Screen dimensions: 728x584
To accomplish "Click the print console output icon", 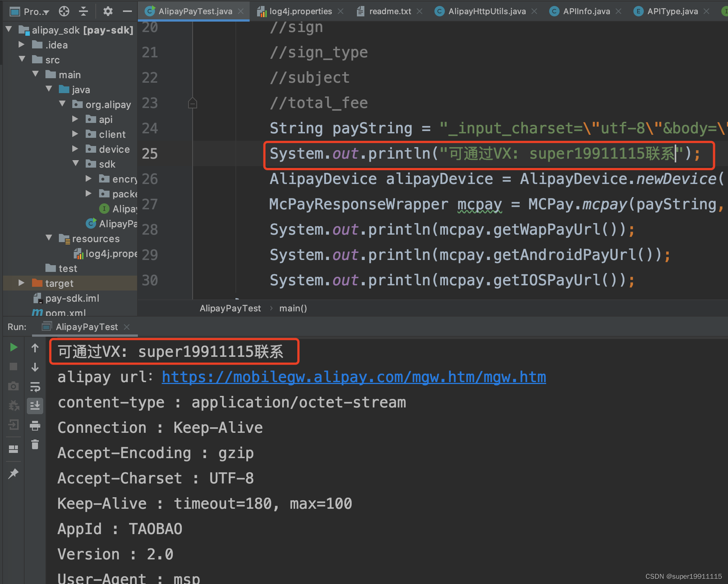I will [x=35, y=425].
